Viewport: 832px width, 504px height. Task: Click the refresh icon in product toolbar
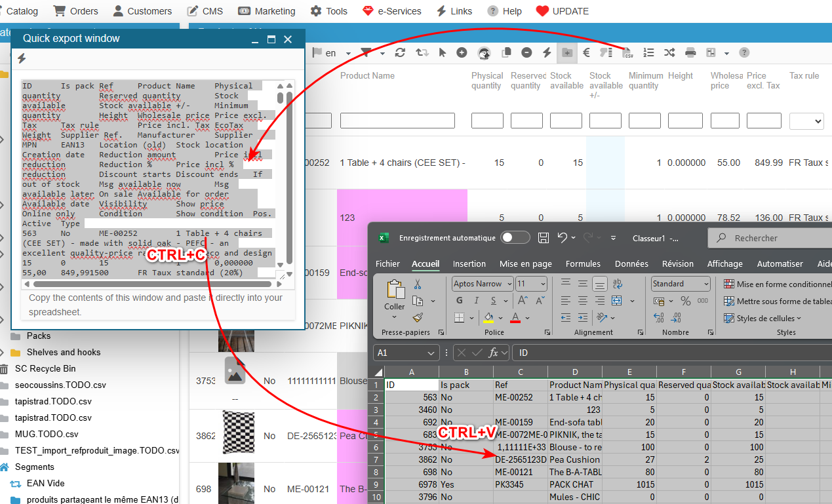(x=400, y=53)
